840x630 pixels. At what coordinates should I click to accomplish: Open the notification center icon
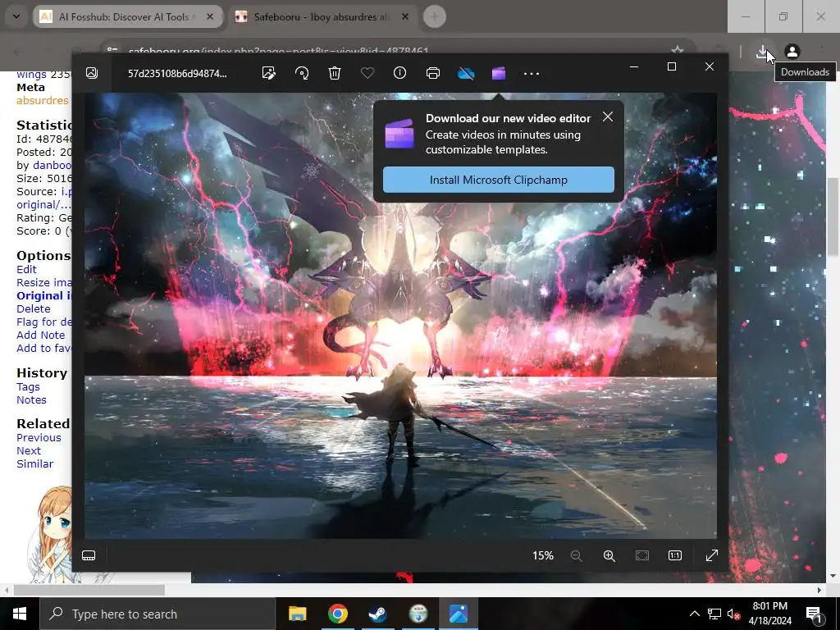[x=814, y=614]
